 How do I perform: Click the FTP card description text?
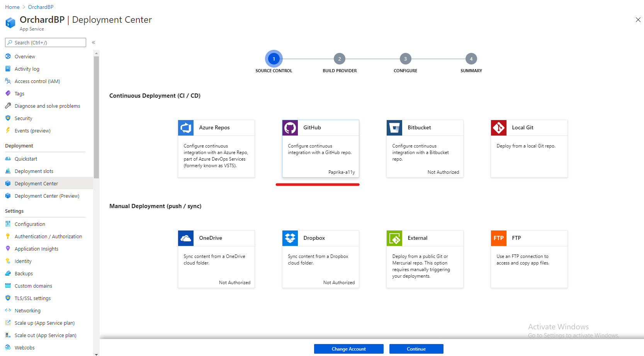click(523, 260)
